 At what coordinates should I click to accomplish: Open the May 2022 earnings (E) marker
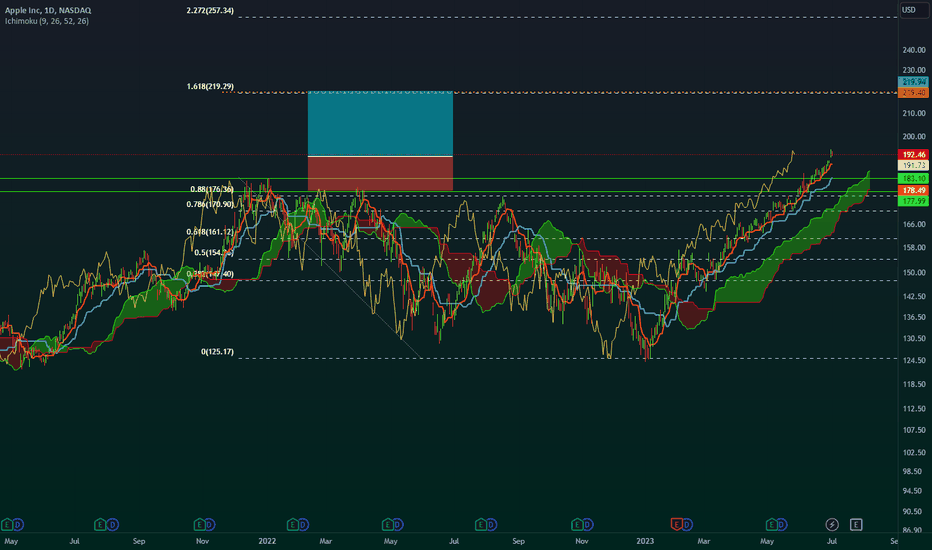click(387, 524)
